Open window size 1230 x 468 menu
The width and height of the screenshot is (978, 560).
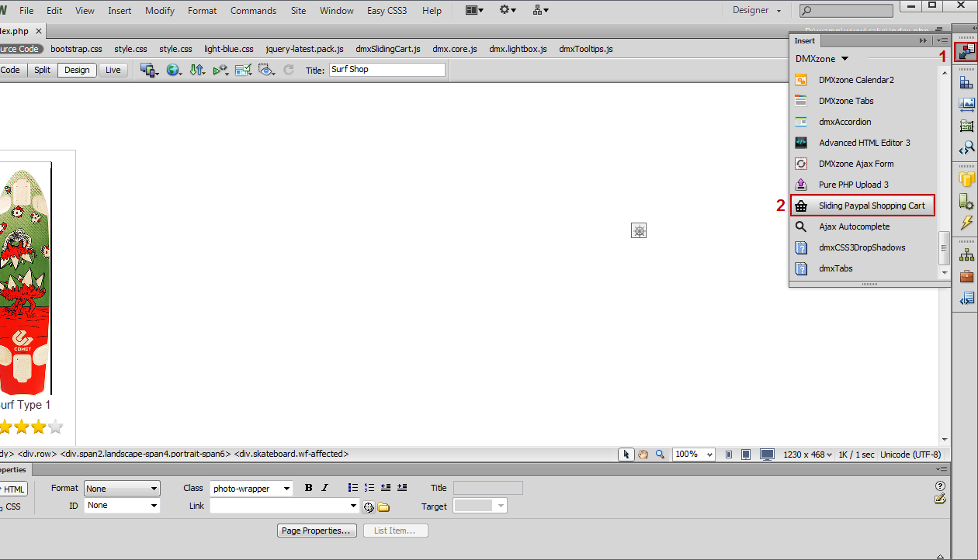pyautogui.click(x=808, y=455)
